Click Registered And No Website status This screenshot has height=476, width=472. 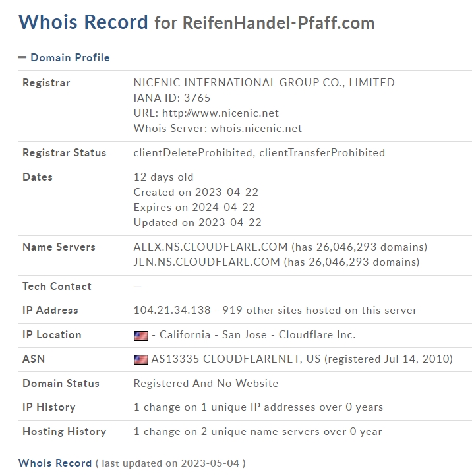click(x=206, y=384)
